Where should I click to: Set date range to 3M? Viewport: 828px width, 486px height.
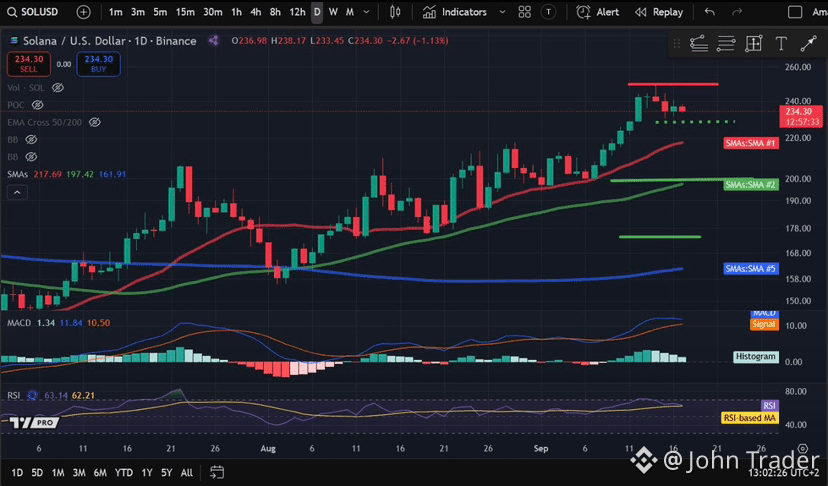(79, 473)
